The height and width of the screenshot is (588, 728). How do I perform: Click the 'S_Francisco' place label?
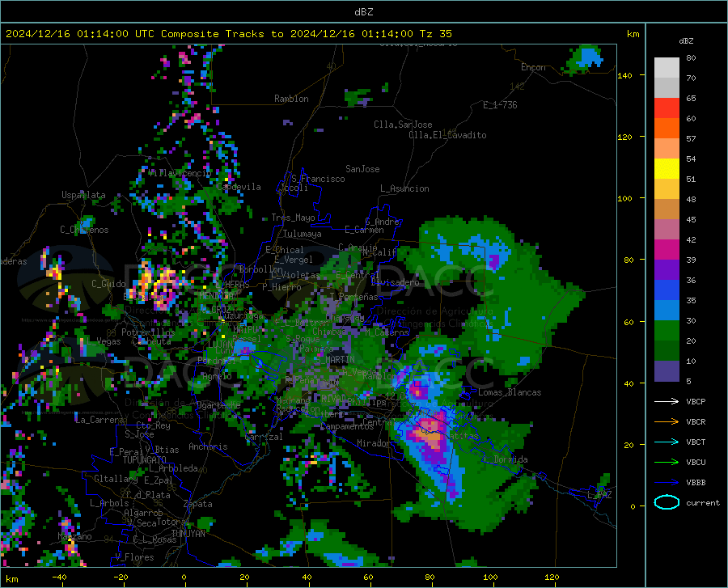click(x=319, y=179)
